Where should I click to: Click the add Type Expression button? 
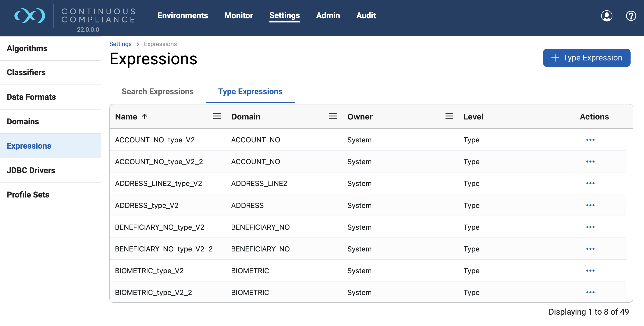click(x=586, y=58)
